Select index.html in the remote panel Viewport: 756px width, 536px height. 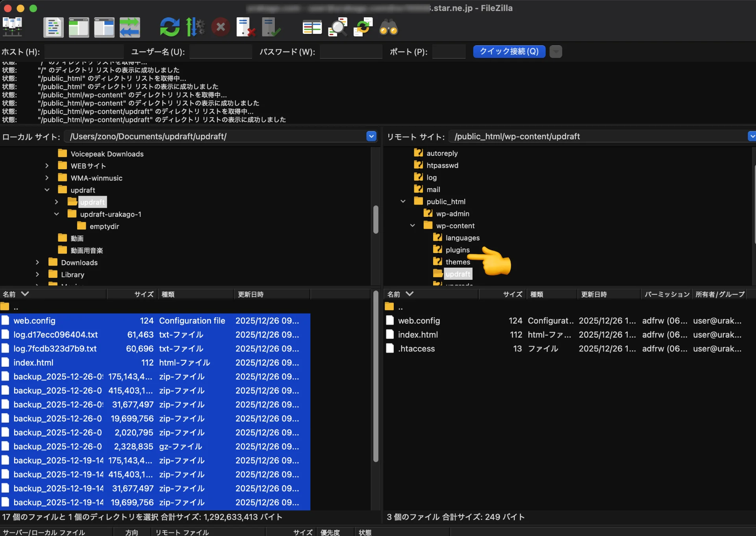click(418, 335)
